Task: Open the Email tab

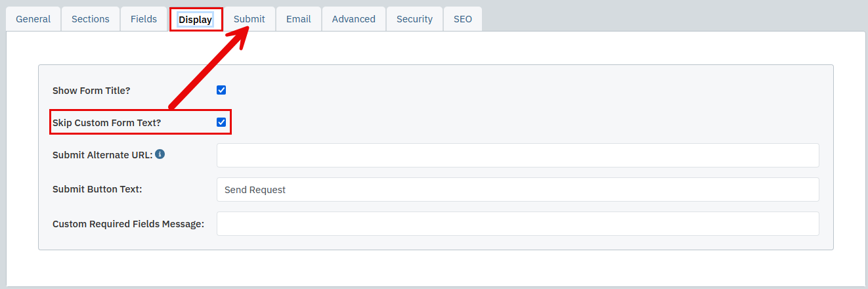Action: tap(299, 19)
